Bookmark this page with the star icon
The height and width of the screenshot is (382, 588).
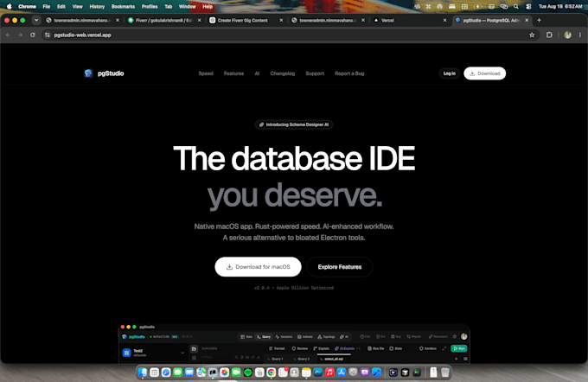point(532,35)
